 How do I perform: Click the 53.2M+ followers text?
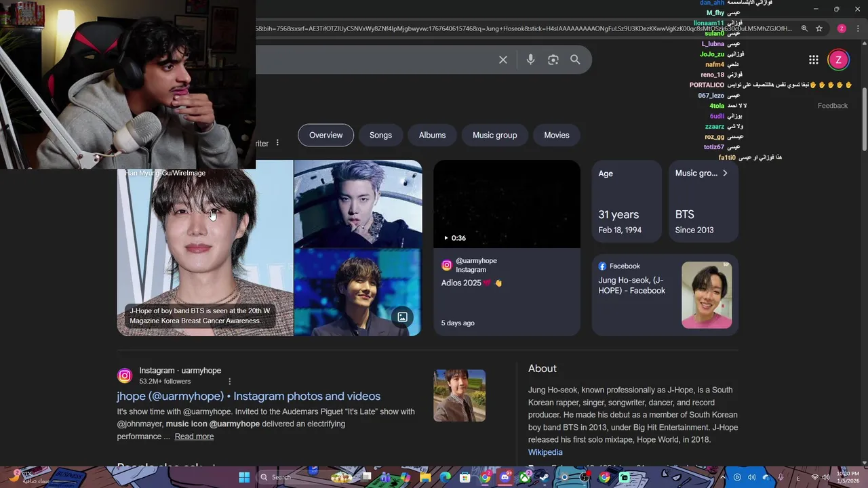(x=165, y=382)
